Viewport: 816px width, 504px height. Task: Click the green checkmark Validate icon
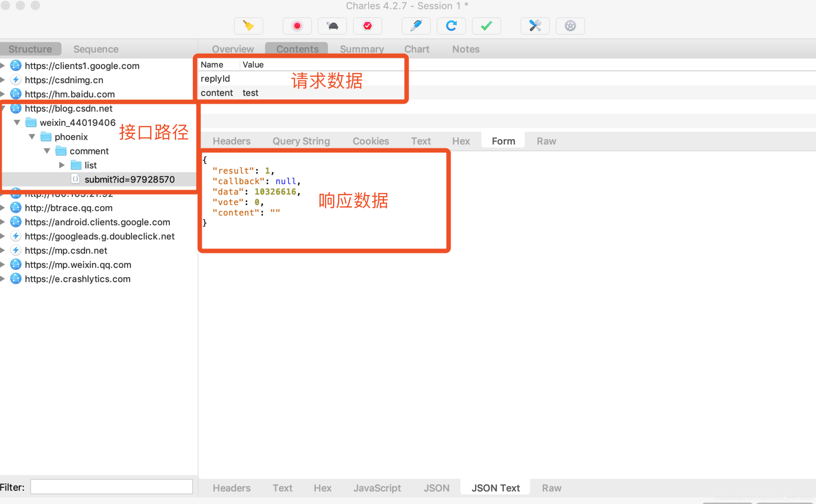coord(487,26)
